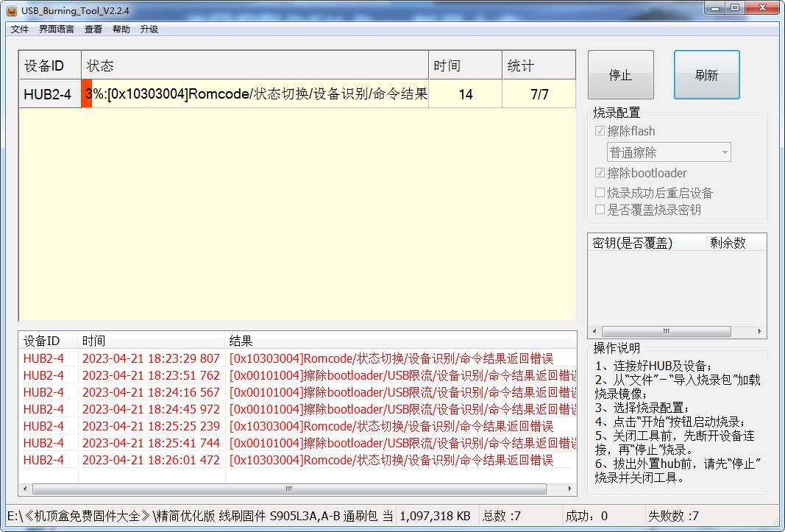Click the key list scrollbar right arrow
This screenshot has height=532, width=785.
pos(760,331)
